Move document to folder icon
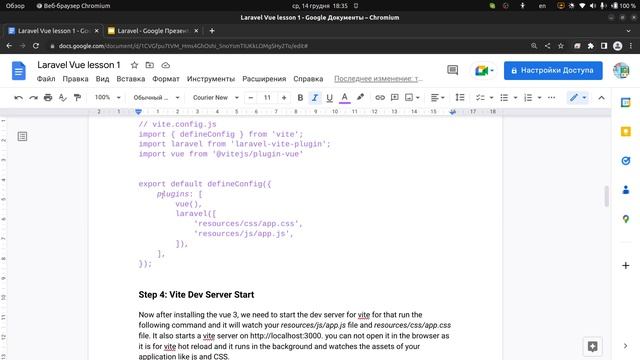640x360 pixels. [x=150, y=65]
